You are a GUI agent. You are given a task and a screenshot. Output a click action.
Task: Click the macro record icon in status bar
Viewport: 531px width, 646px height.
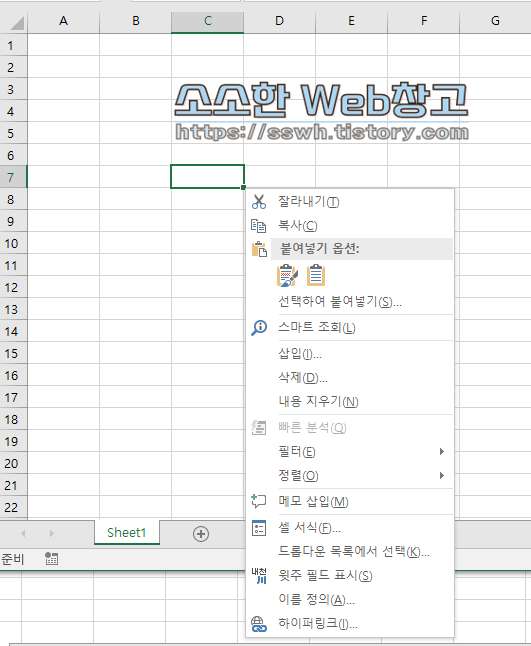(x=51, y=559)
